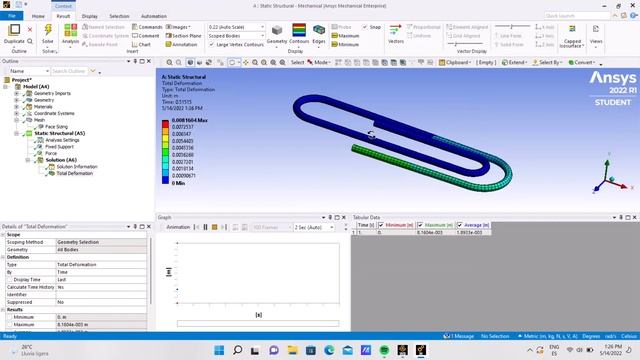Open Microsoft Edge from the taskbar

[x=329, y=350]
